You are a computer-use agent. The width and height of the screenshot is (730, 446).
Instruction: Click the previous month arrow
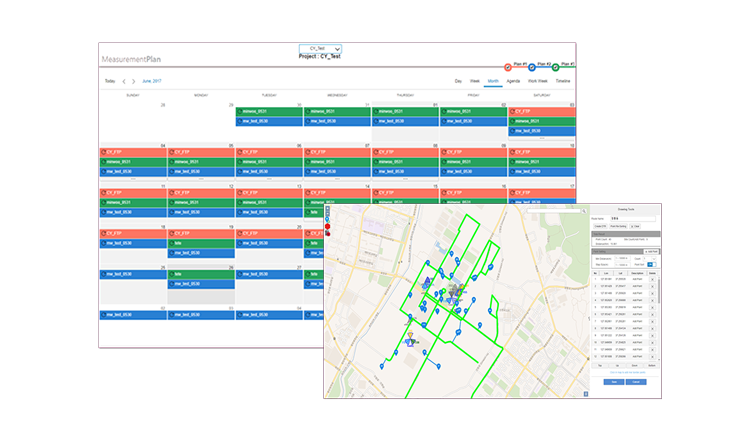point(124,81)
